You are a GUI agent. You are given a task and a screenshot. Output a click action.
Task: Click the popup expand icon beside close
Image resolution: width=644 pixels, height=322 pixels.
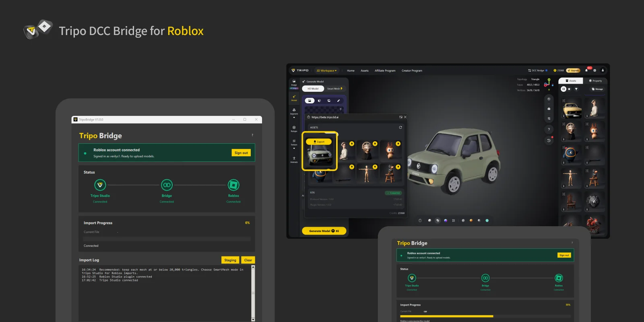point(400,117)
